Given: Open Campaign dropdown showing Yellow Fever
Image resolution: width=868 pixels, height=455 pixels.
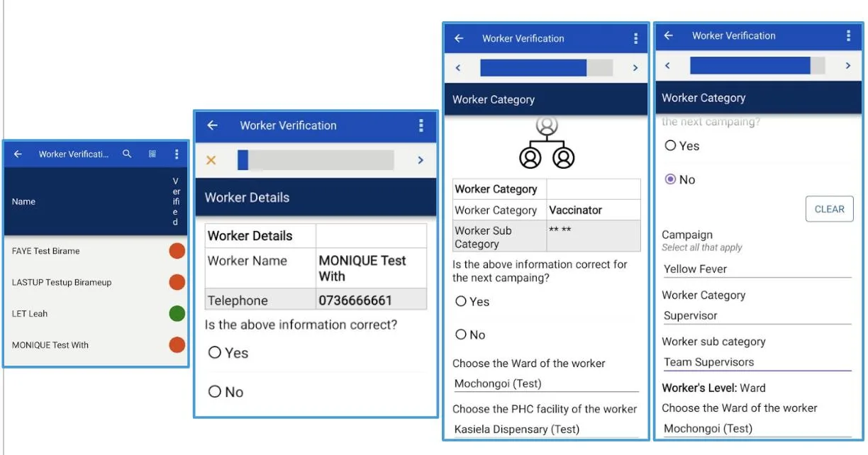Looking at the screenshot, I should [757, 269].
